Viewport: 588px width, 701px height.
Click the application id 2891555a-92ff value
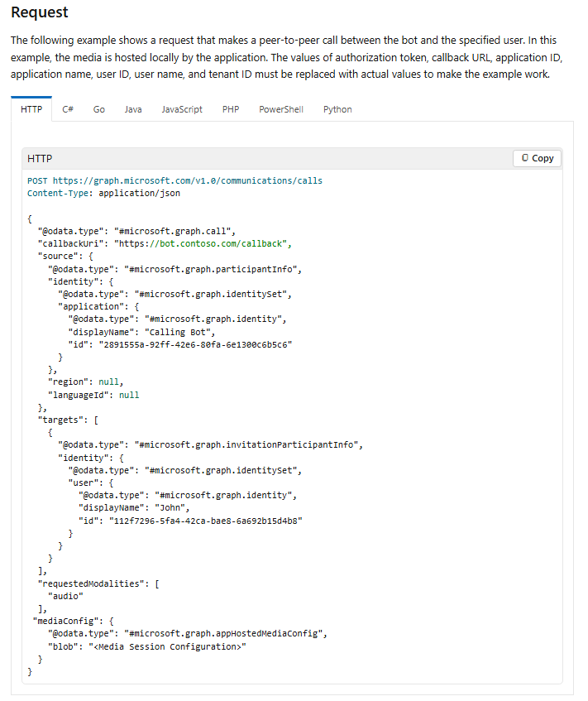click(x=195, y=344)
